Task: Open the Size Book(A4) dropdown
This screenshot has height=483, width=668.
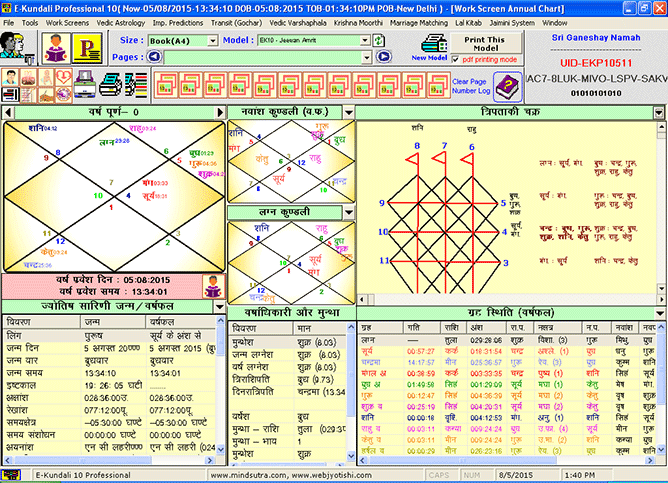Action: (x=212, y=41)
